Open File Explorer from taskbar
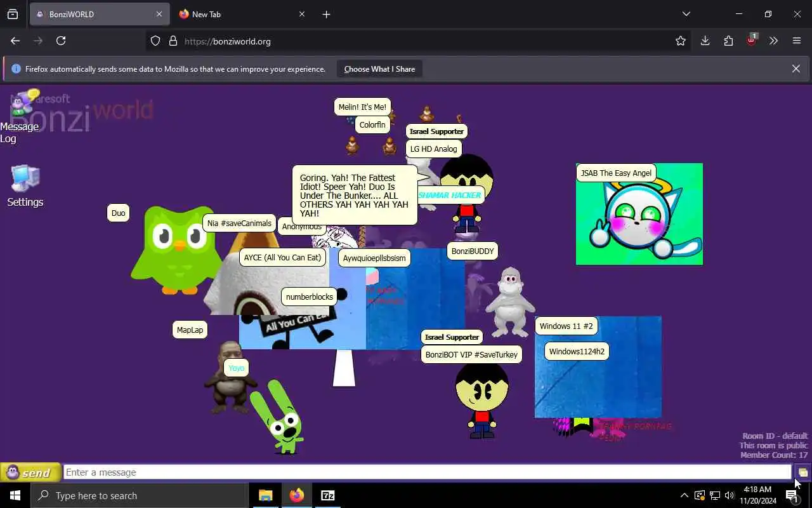The width and height of the screenshot is (812, 508). tap(266, 495)
